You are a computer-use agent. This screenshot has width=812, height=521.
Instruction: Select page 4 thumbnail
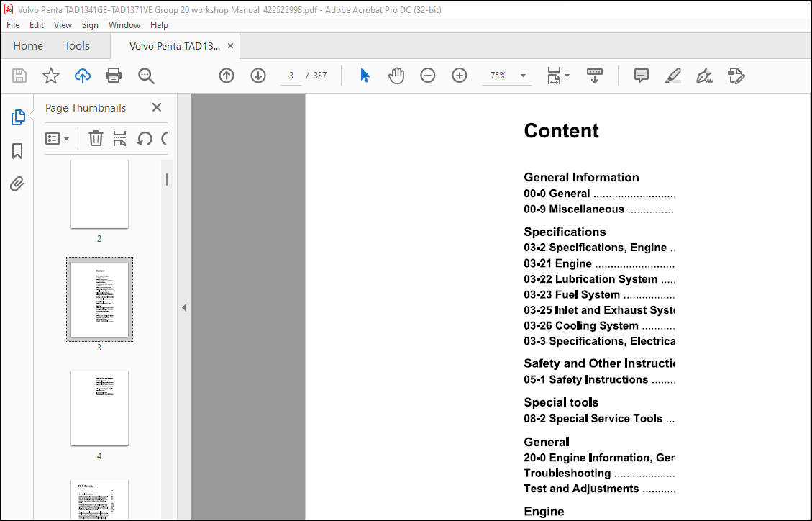99,408
